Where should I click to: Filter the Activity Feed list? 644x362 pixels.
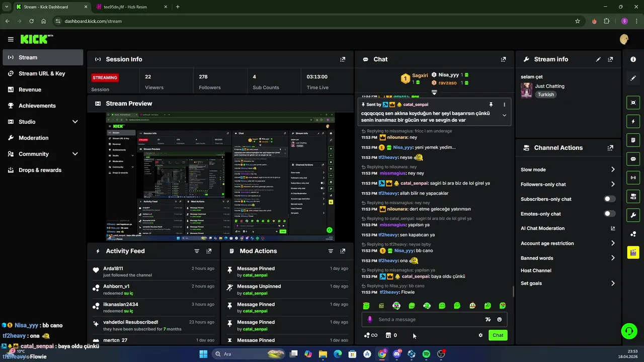point(197,251)
